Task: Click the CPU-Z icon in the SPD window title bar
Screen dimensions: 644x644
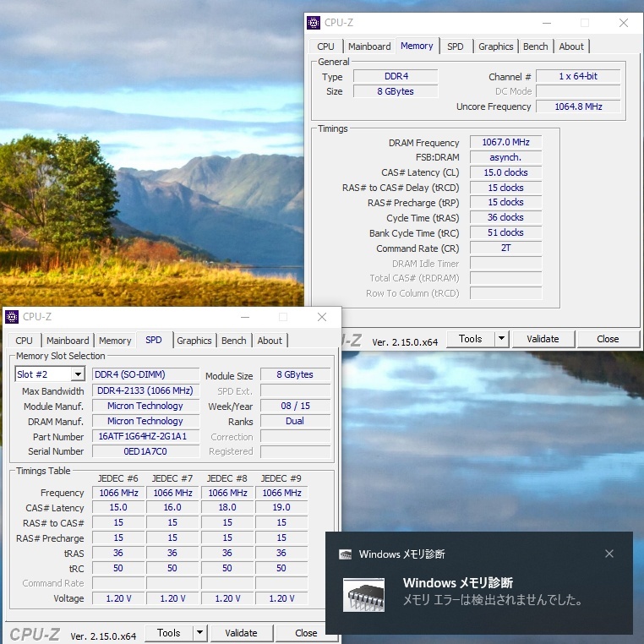Action: click(x=12, y=317)
